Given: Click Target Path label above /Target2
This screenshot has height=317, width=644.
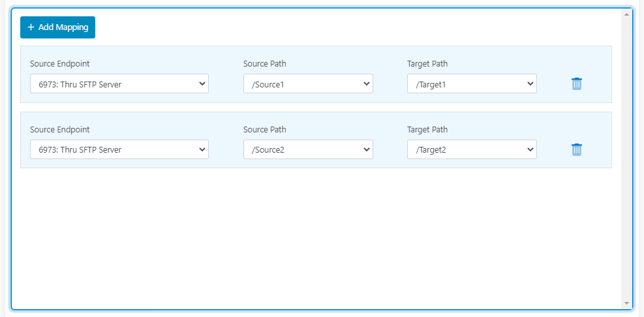Looking at the screenshot, I should (x=427, y=130).
